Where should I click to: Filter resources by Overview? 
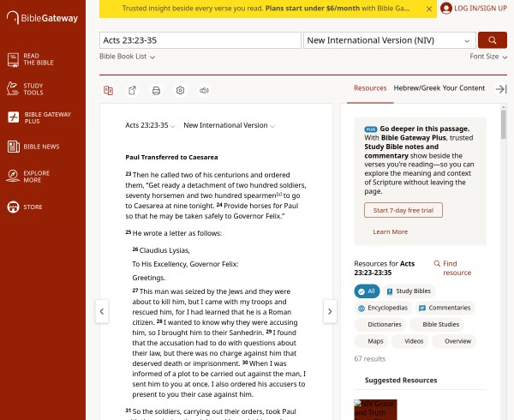coord(454,341)
